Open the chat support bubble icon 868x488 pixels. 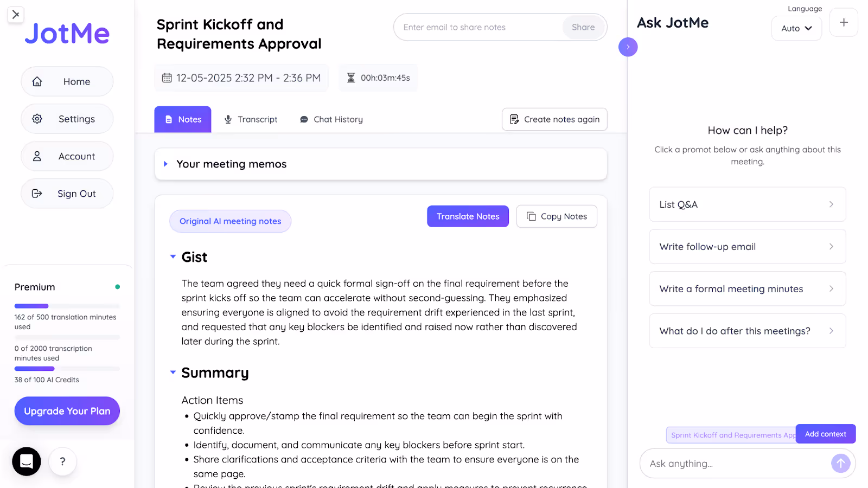click(27, 461)
